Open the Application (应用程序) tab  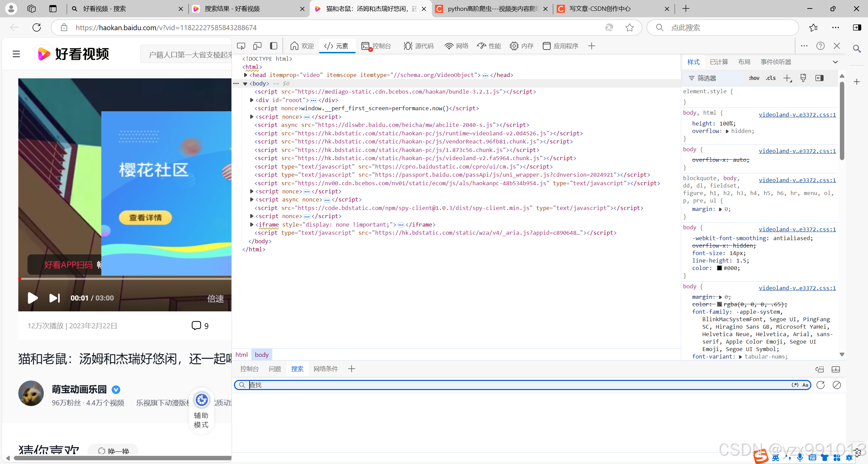pyautogui.click(x=560, y=46)
